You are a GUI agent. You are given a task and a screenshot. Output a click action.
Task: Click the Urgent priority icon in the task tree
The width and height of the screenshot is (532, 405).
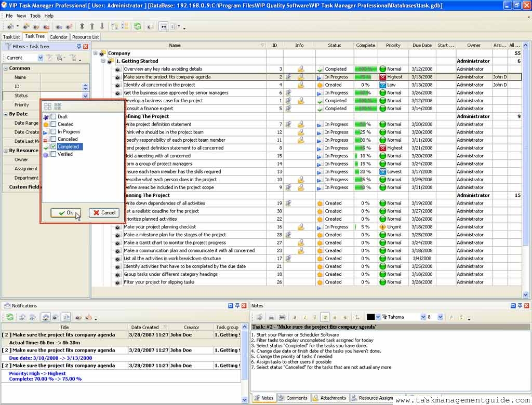point(383,227)
